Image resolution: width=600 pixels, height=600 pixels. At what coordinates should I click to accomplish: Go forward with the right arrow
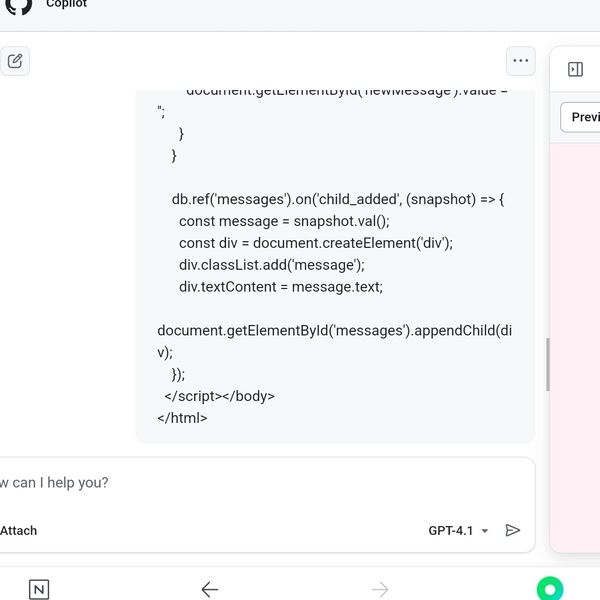point(380,589)
